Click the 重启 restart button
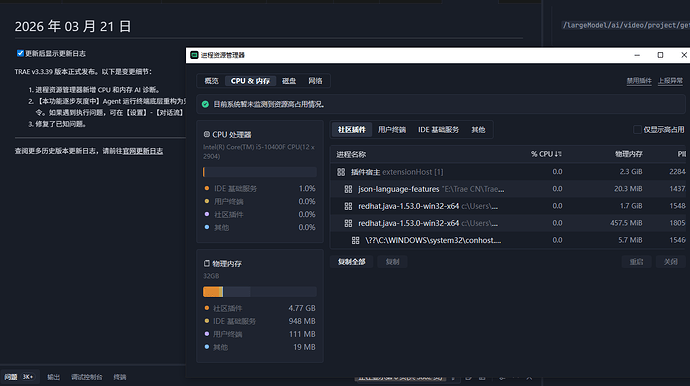This screenshot has height=386, width=690. 636,262
